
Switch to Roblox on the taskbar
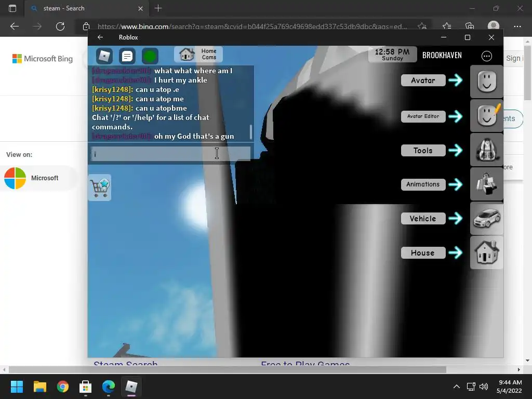pos(131,387)
